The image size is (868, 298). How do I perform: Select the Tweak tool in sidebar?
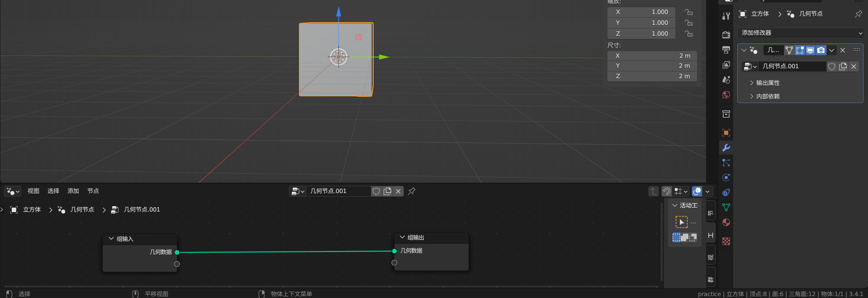(681, 222)
